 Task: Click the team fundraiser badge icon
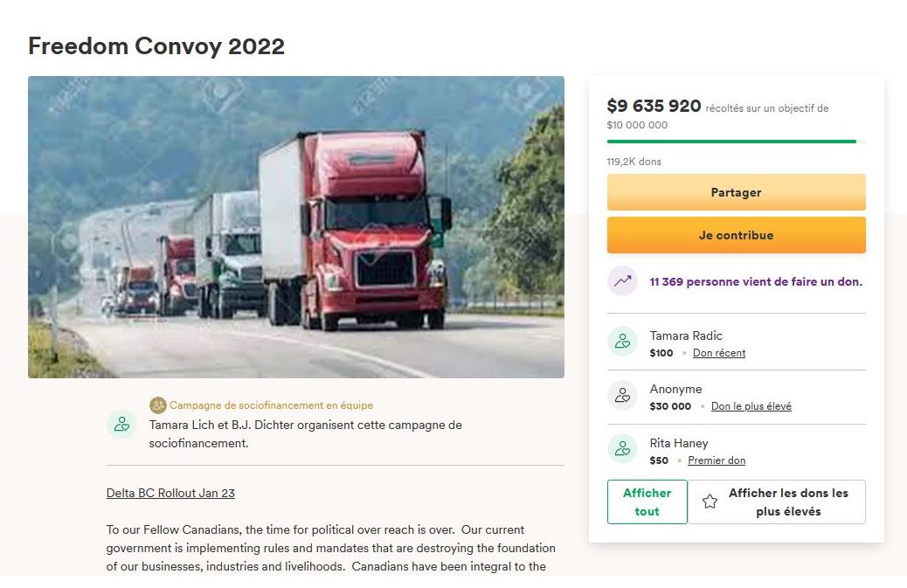click(x=158, y=405)
